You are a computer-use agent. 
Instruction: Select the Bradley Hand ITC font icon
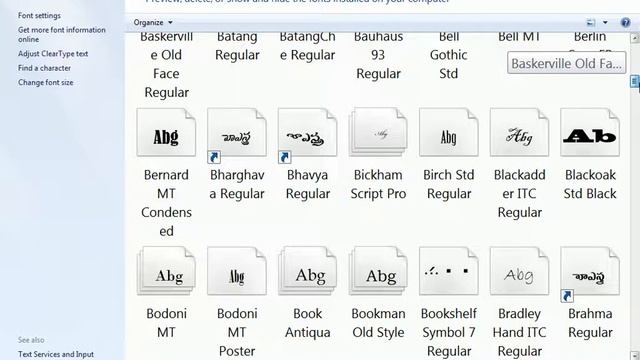click(x=519, y=271)
